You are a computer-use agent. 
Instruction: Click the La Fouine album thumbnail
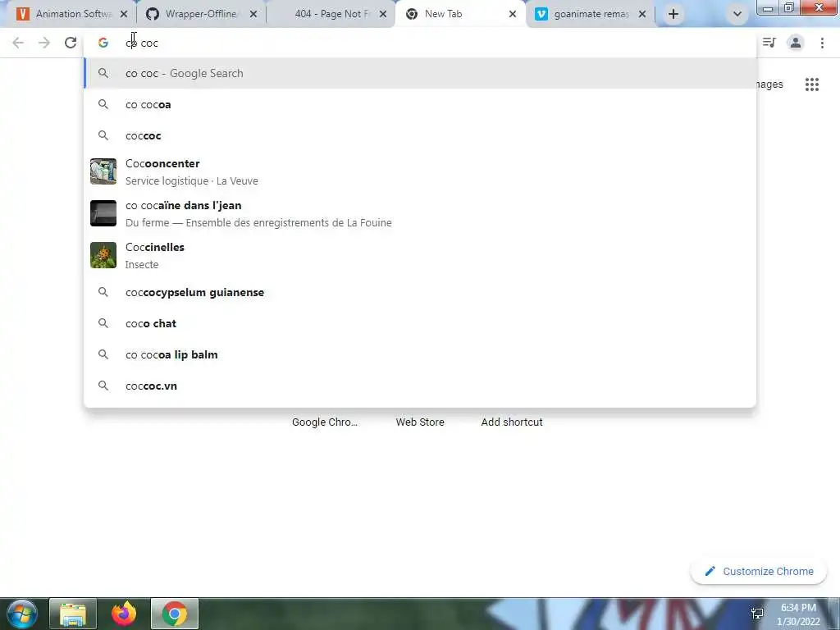[x=103, y=213]
